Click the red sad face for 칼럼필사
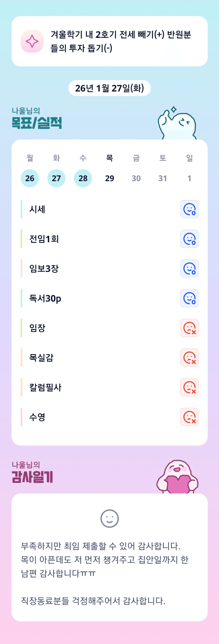Screen dimensions: 219x644 (x=189, y=387)
